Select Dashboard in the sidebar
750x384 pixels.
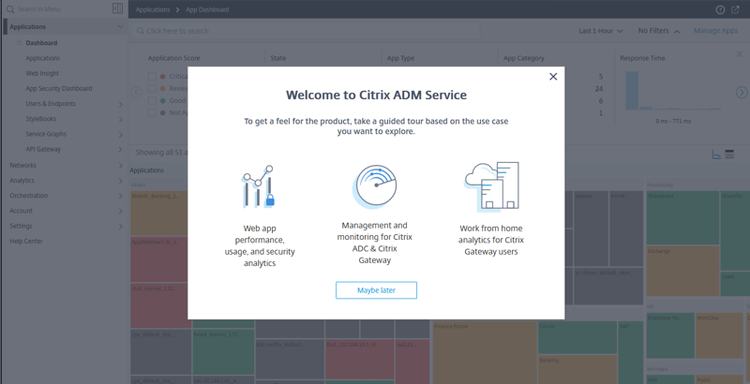(41, 43)
